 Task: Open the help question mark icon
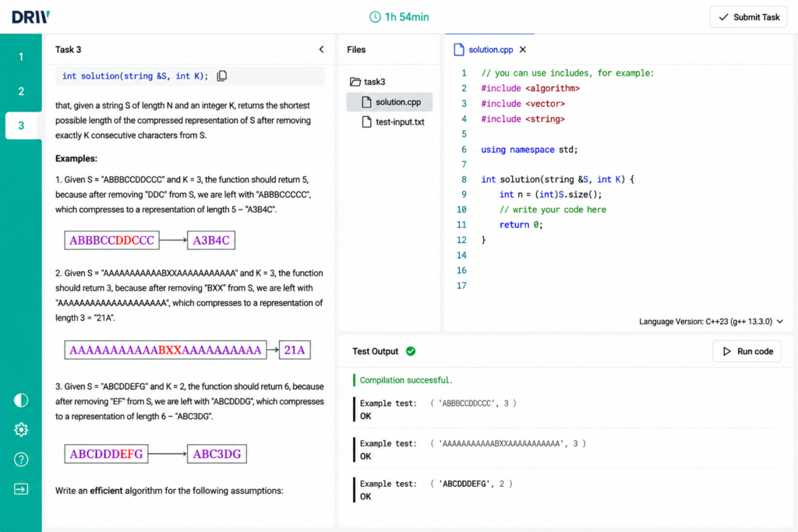(21, 460)
